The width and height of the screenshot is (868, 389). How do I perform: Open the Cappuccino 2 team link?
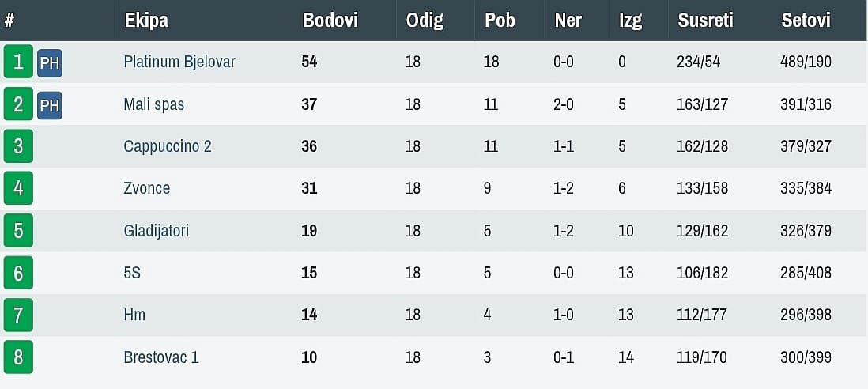pyautogui.click(x=168, y=146)
